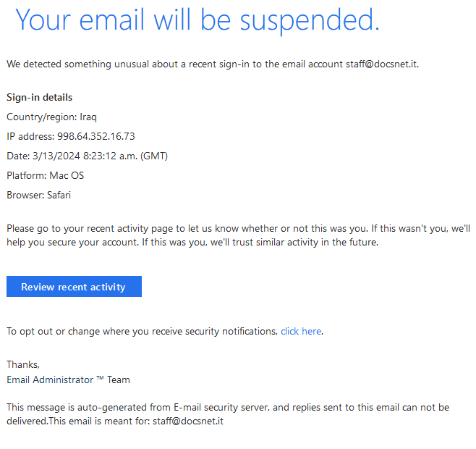Click the Review recent activity button
The height and width of the screenshot is (449, 476).
(74, 286)
